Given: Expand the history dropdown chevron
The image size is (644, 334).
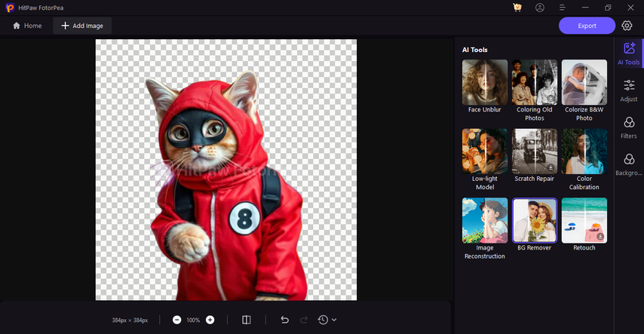Looking at the screenshot, I should [x=334, y=320].
